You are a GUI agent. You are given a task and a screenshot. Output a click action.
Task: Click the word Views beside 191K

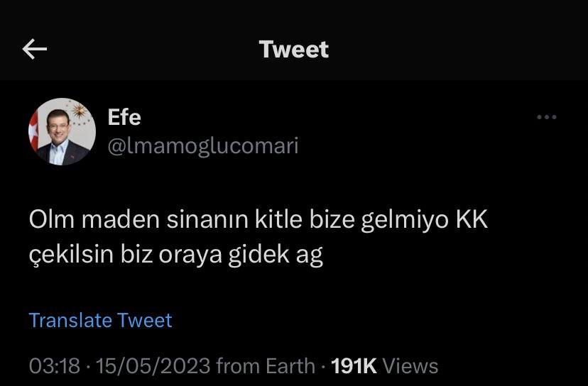pos(410,365)
